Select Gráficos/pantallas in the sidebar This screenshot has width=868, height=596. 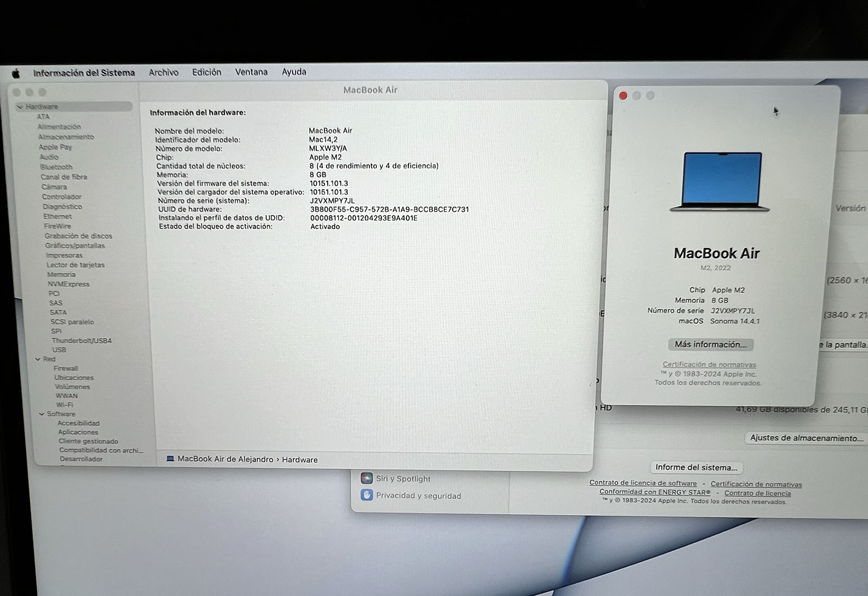[x=75, y=246]
